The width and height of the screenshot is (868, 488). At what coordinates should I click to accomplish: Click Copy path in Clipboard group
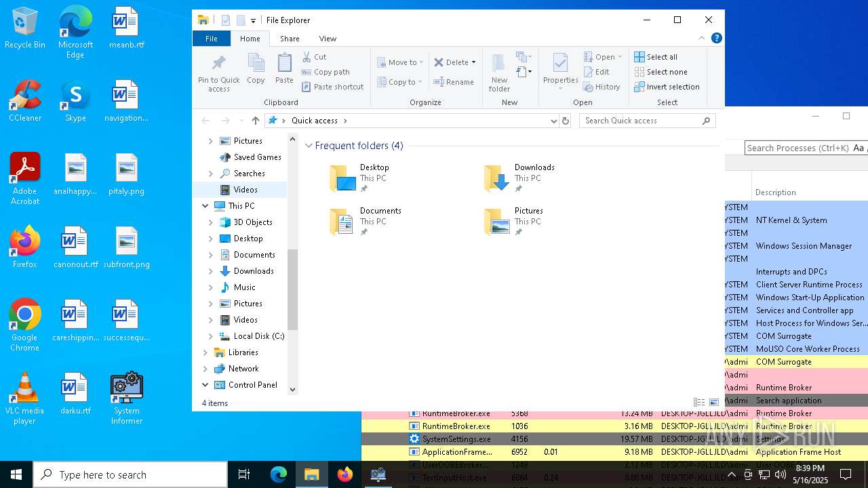(x=325, y=72)
